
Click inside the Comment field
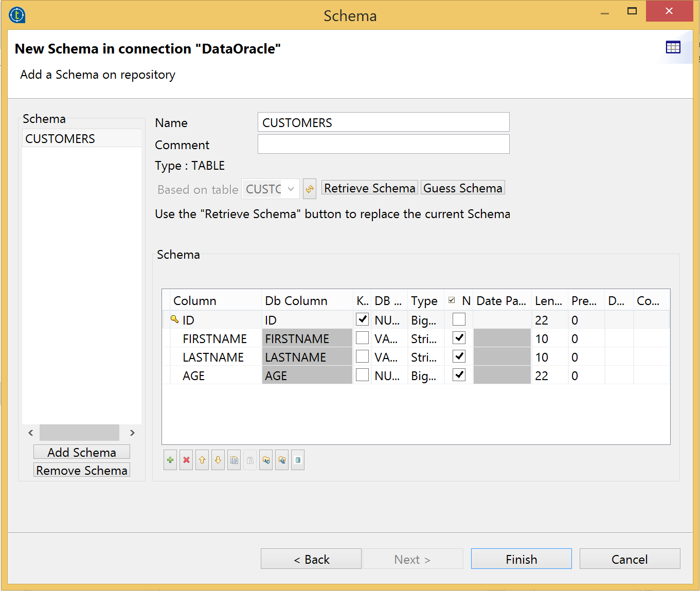pos(383,144)
